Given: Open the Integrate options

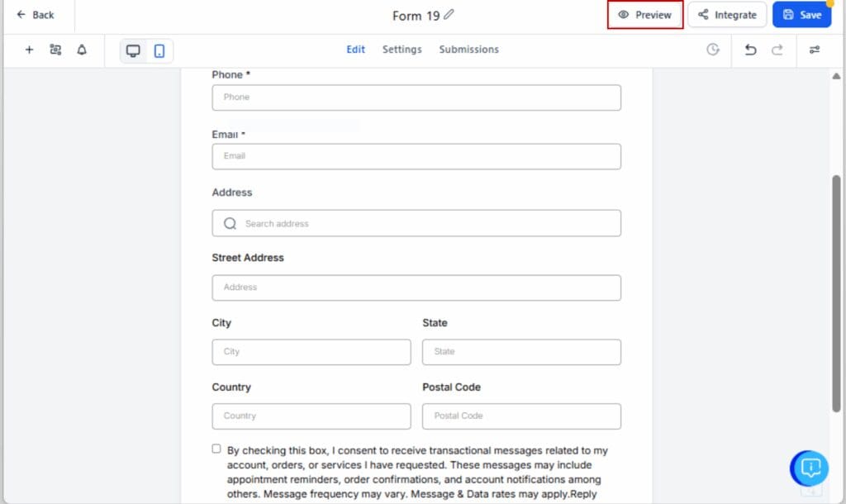Looking at the screenshot, I should click(727, 14).
